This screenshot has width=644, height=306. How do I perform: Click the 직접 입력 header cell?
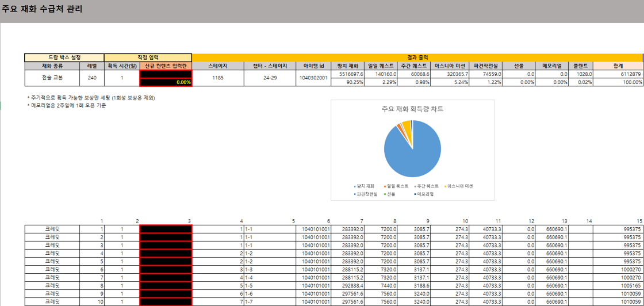pyautogui.click(x=148, y=58)
